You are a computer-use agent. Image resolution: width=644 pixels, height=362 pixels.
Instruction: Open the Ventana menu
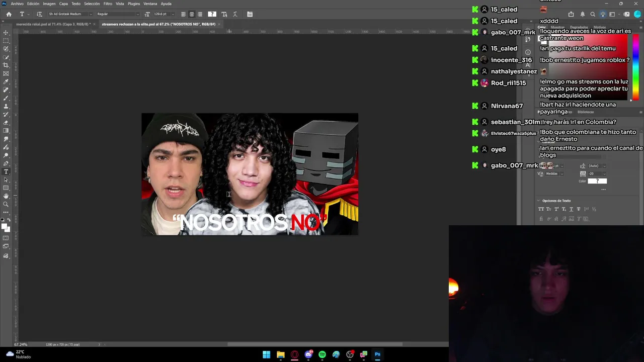coord(150,4)
